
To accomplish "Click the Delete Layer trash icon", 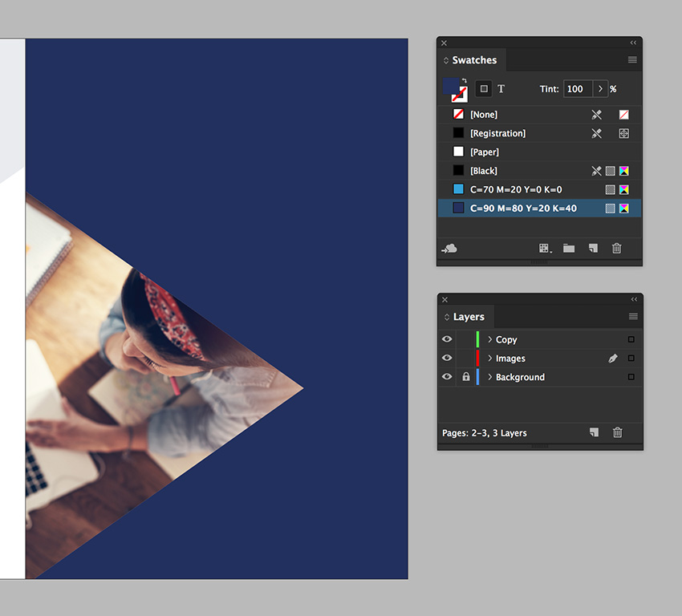I will coord(616,432).
